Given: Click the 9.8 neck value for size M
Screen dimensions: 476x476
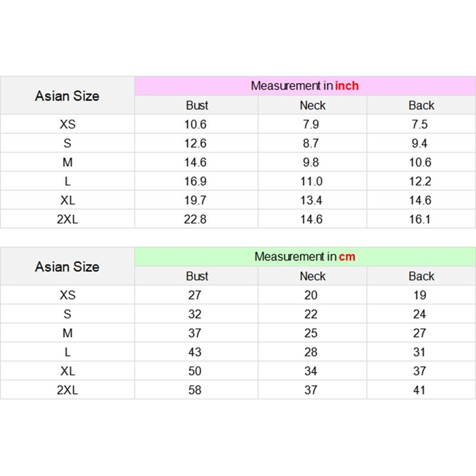Looking at the screenshot, I should (x=311, y=162).
